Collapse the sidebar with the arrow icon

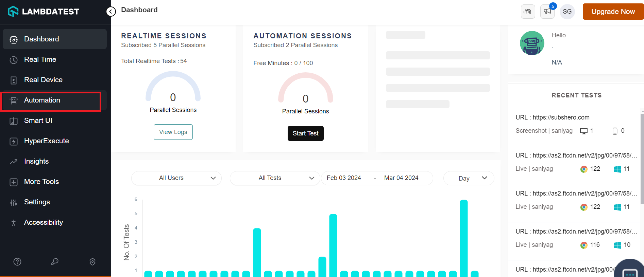click(x=111, y=12)
